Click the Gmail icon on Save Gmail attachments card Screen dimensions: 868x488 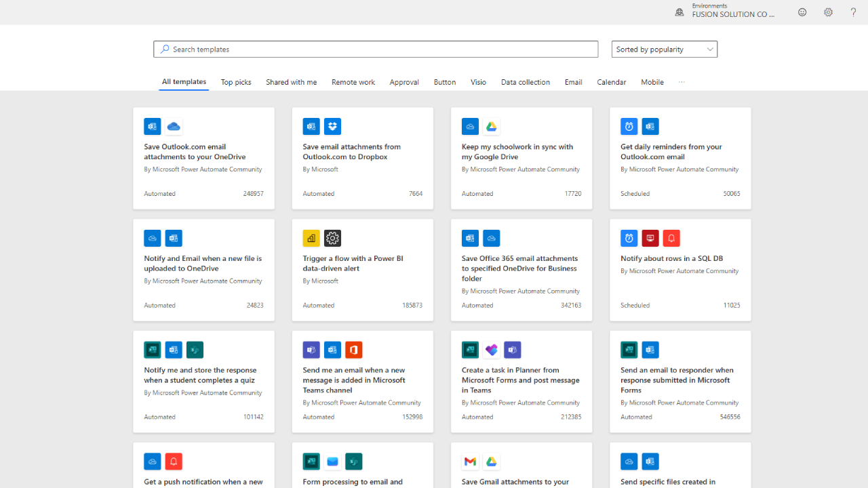pyautogui.click(x=470, y=462)
